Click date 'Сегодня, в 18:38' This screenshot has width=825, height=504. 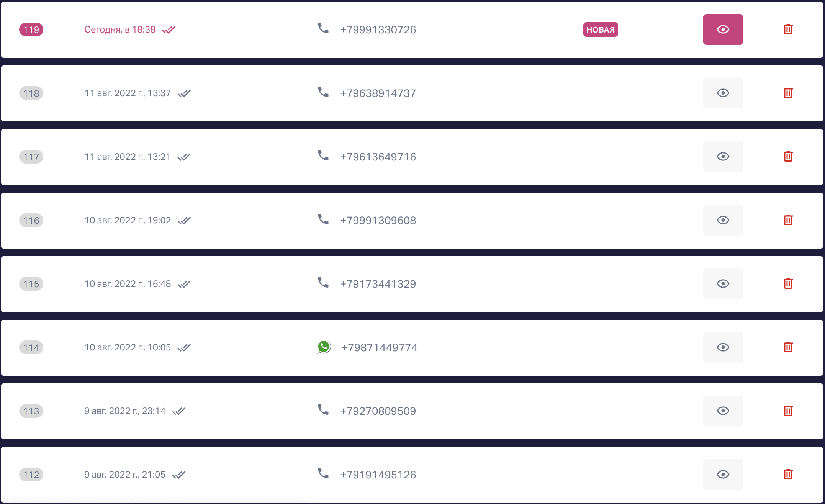[120, 29]
